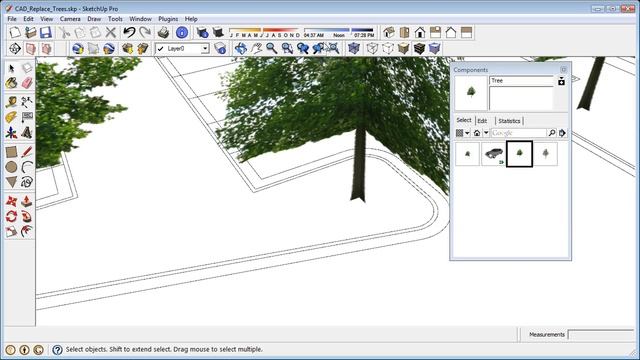Activate the Offset tool
The height and width of the screenshot is (360, 640).
point(27,231)
